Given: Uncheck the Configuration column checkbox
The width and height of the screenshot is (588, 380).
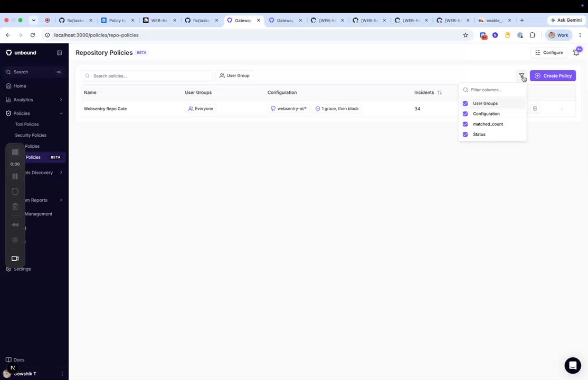Looking at the screenshot, I should coord(466,113).
